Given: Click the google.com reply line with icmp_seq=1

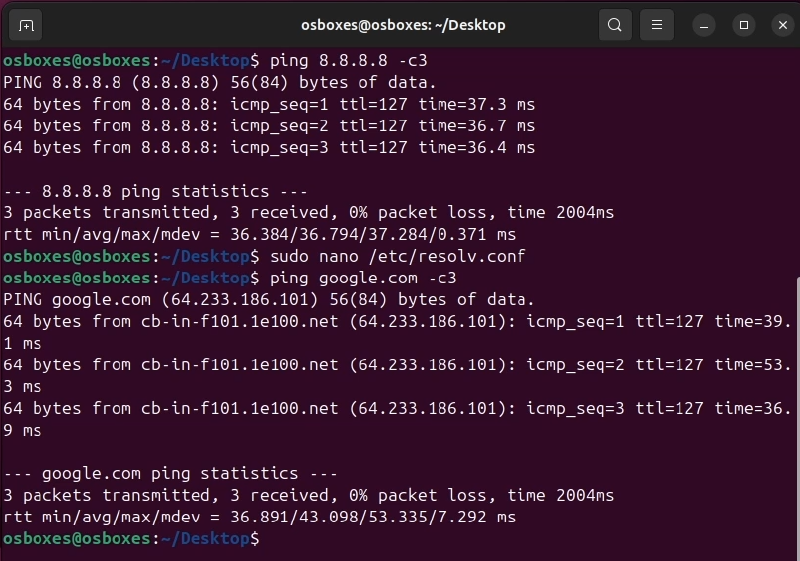Looking at the screenshot, I should click(398, 333).
